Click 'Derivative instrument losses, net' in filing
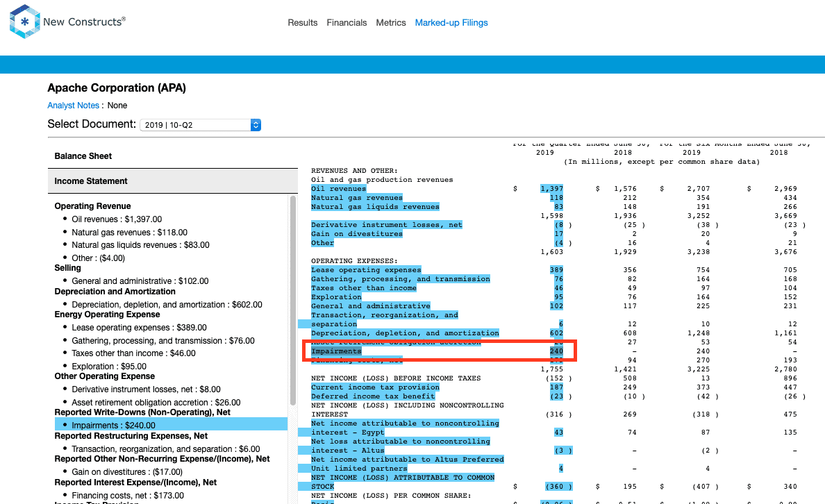This screenshot has width=825, height=504. [387, 225]
